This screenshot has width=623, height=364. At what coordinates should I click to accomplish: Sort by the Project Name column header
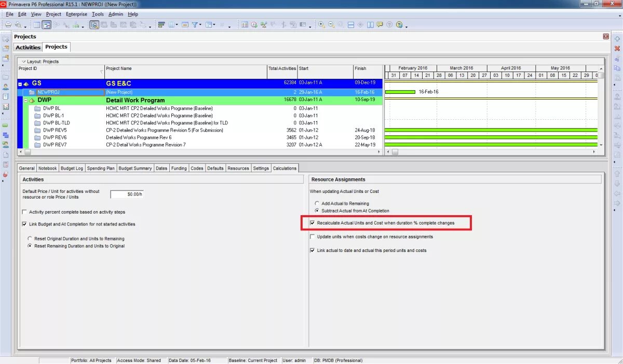(x=186, y=71)
